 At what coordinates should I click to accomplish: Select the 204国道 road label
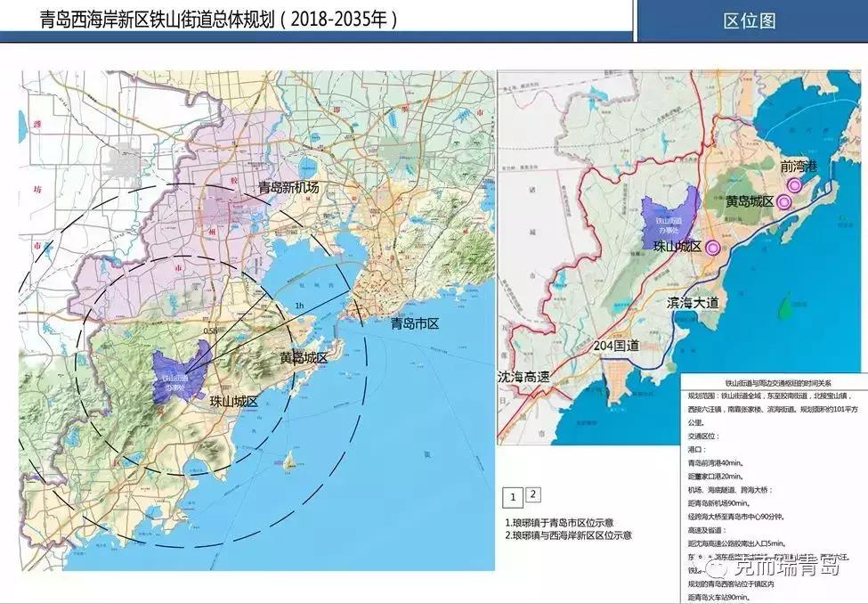point(619,345)
